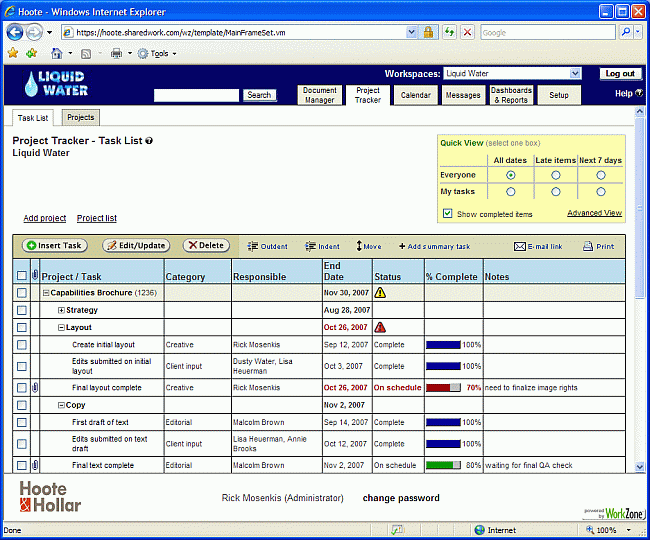Click the Edit/Update button
This screenshot has width=650, height=540.
click(x=136, y=245)
